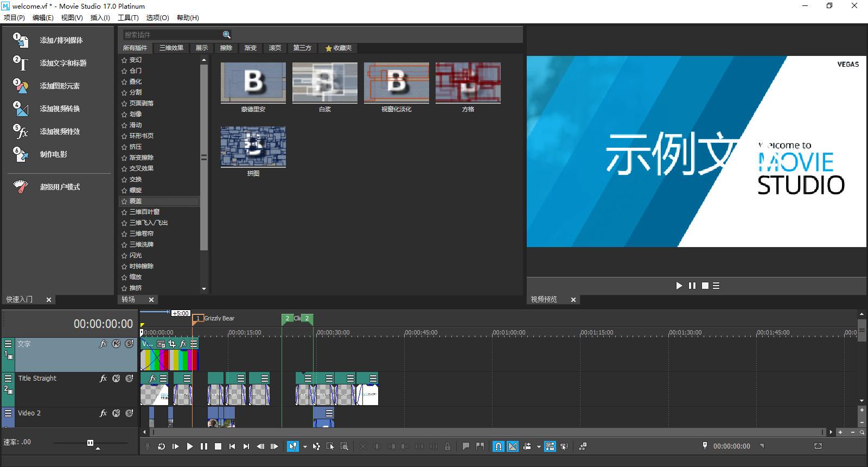Jump to the start of the project

click(x=232, y=446)
